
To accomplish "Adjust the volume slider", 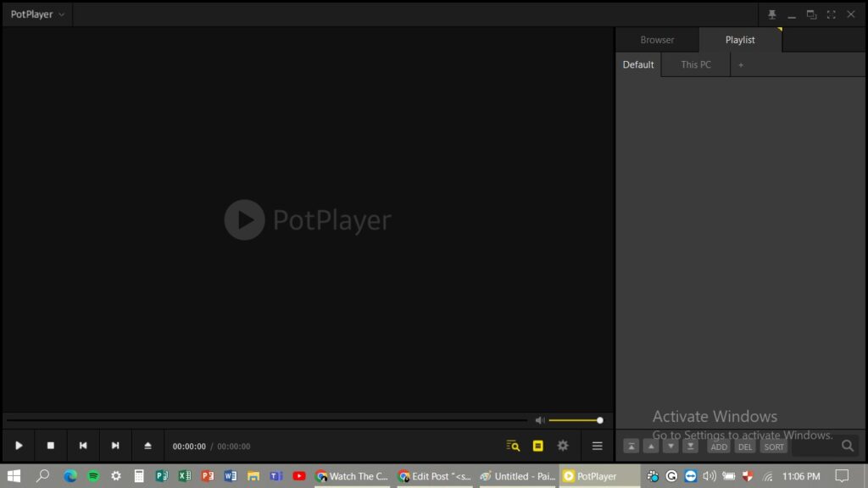I will coord(576,420).
